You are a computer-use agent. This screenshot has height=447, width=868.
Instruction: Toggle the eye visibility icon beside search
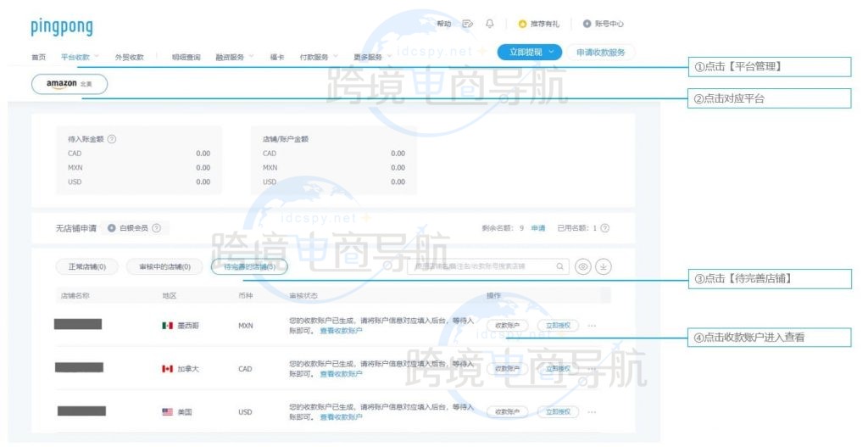pos(583,266)
